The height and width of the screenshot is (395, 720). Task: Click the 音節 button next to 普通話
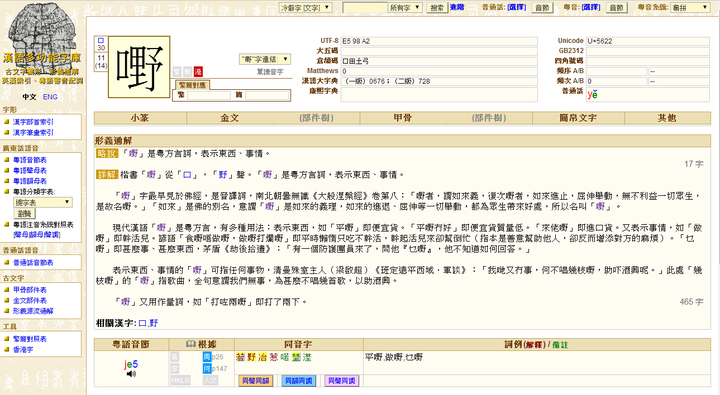pos(542,8)
